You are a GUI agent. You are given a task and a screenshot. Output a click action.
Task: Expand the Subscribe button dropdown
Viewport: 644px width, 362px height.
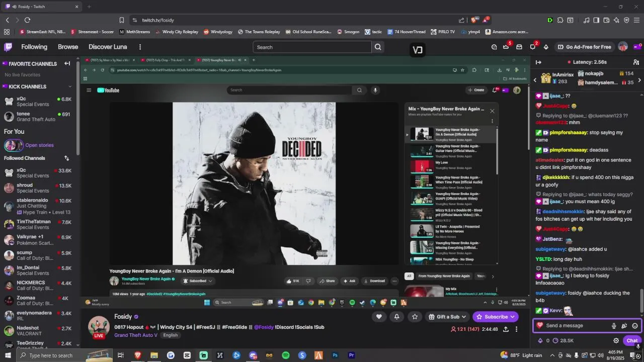click(x=513, y=317)
